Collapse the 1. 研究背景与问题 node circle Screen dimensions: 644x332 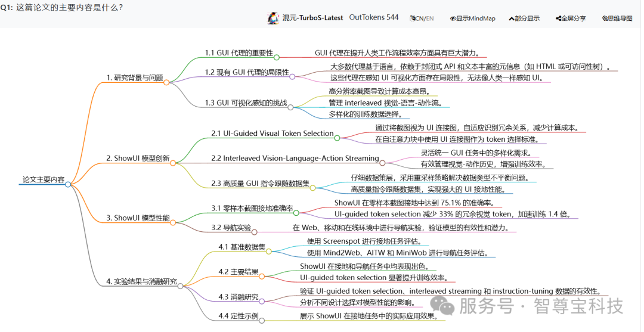[166, 82]
